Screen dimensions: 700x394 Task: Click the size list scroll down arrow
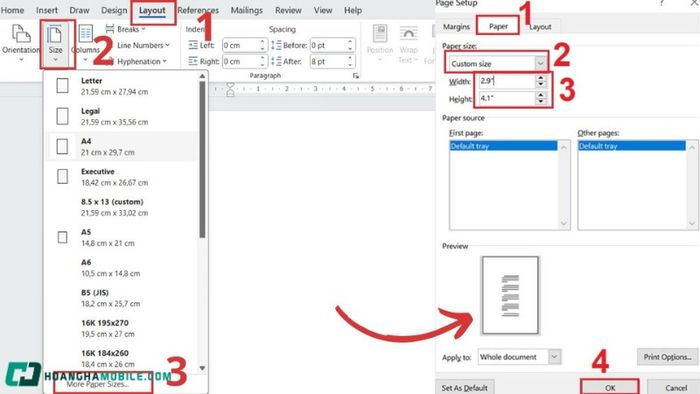(202, 368)
